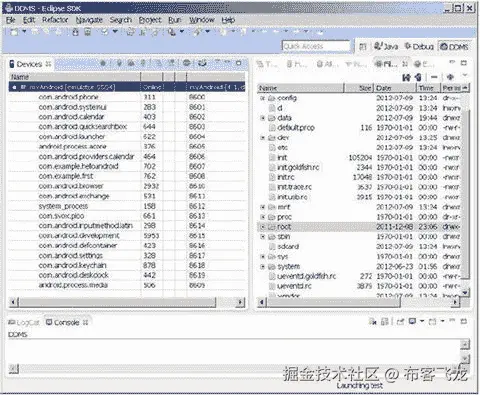Expand the proc folder node
Image resolution: width=480 pixels, height=395 pixels.
263,217
